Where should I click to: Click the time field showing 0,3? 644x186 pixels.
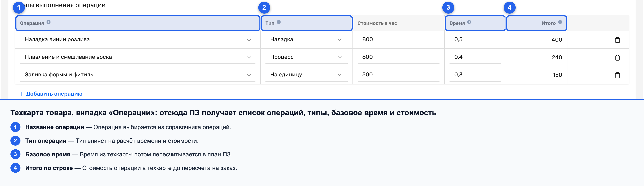pyautogui.click(x=475, y=75)
